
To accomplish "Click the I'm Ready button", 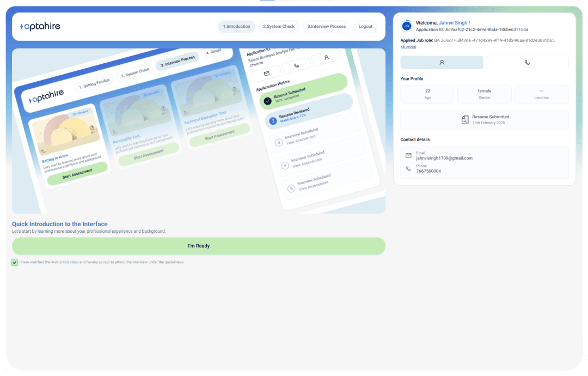I will pos(199,246).
